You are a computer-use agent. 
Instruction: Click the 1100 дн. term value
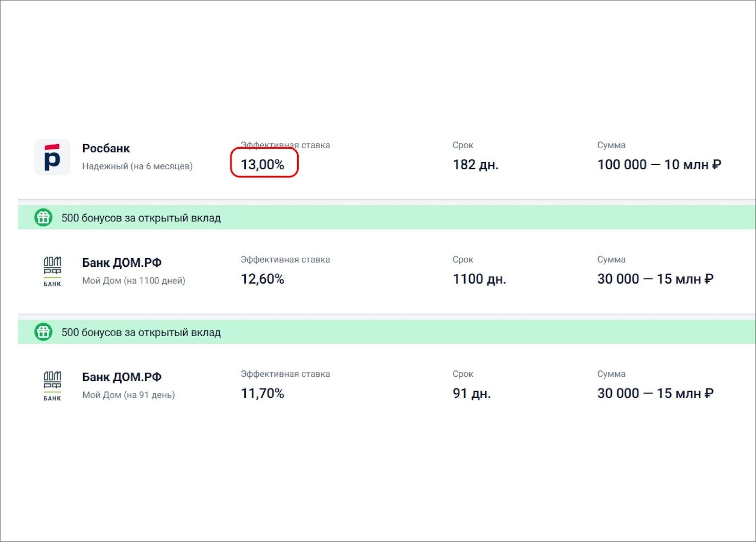[479, 279]
